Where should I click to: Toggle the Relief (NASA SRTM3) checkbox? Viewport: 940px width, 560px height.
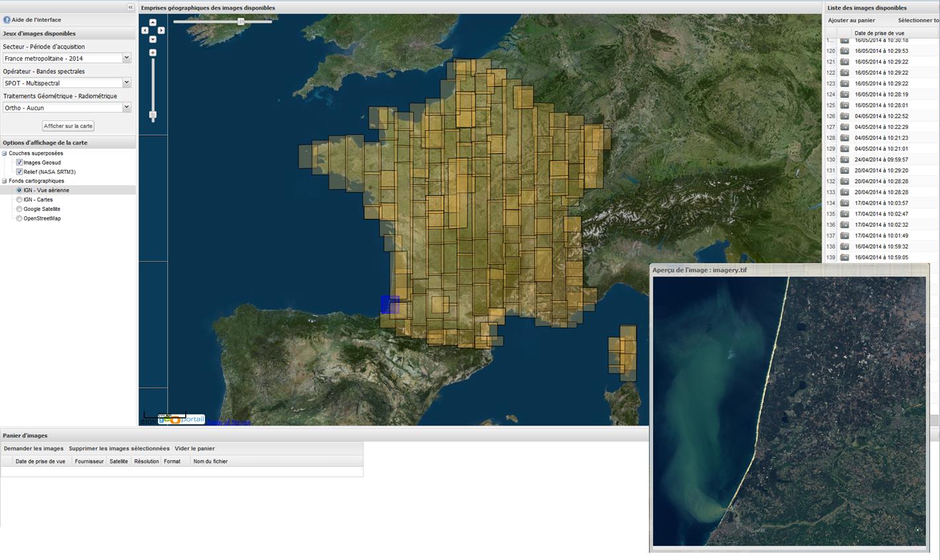(x=19, y=172)
